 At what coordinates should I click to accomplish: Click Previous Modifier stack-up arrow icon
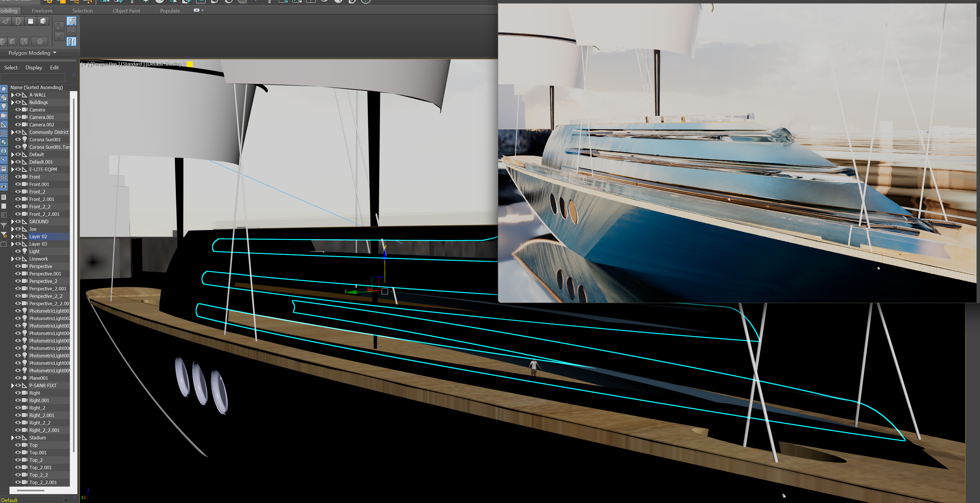click(x=59, y=26)
